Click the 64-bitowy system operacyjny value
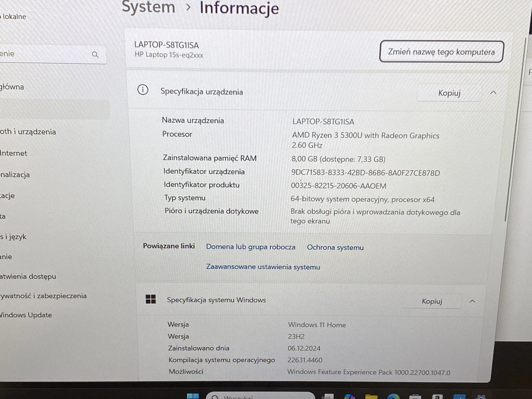 [362, 199]
